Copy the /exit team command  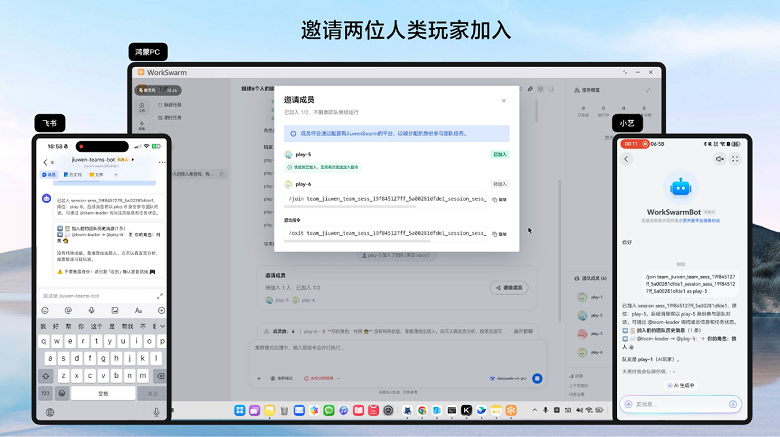click(x=499, y=234)
